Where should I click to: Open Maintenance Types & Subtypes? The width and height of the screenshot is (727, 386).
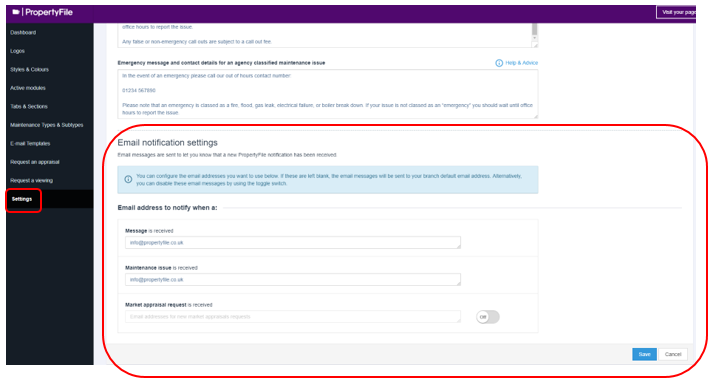(47, 125)
